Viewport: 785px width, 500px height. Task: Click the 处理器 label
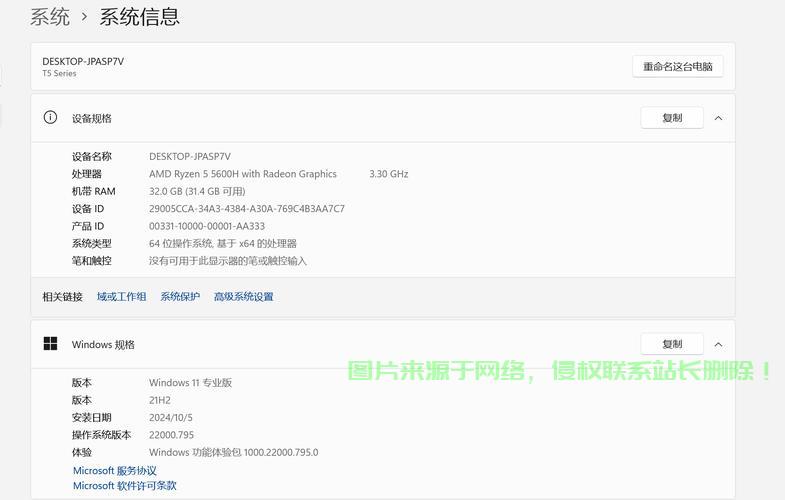point(87,174)
